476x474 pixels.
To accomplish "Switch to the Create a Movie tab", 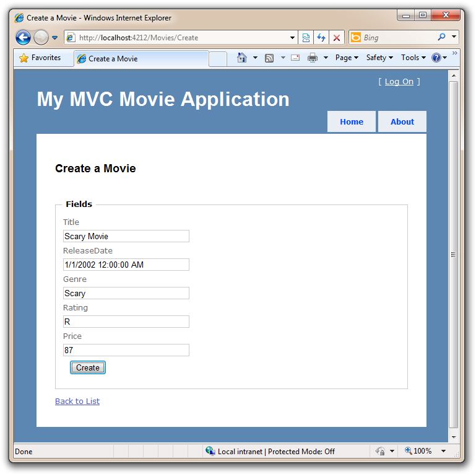I will (x=141, y=59).
